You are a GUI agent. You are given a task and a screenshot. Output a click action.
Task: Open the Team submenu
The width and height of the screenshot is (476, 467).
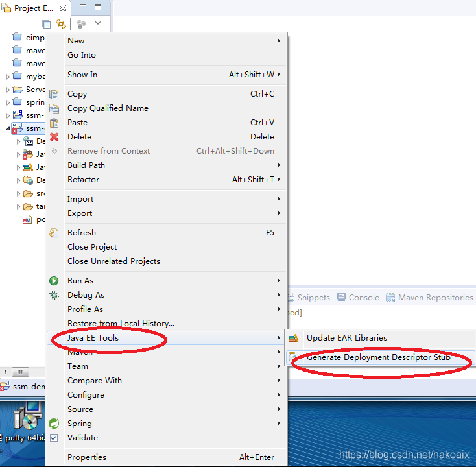pyautogui.click(x=167, y=366)
